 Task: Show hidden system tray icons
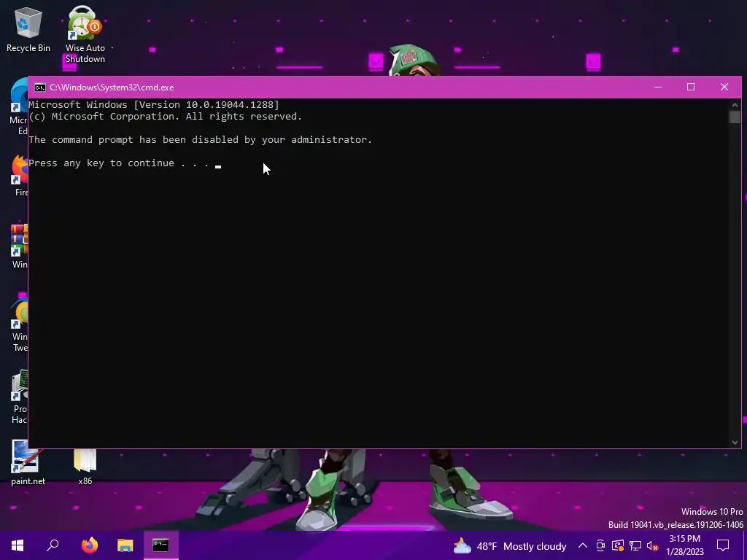point(582,545)
